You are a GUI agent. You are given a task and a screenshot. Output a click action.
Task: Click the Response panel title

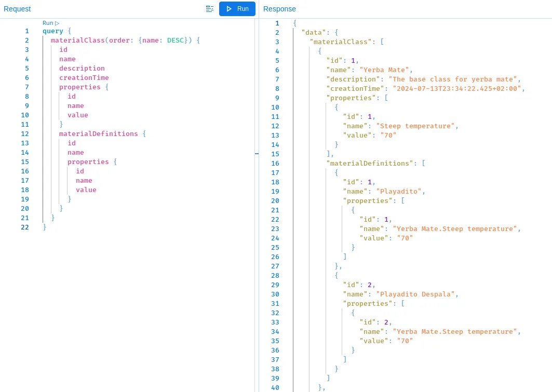click(x=279, y=9)
